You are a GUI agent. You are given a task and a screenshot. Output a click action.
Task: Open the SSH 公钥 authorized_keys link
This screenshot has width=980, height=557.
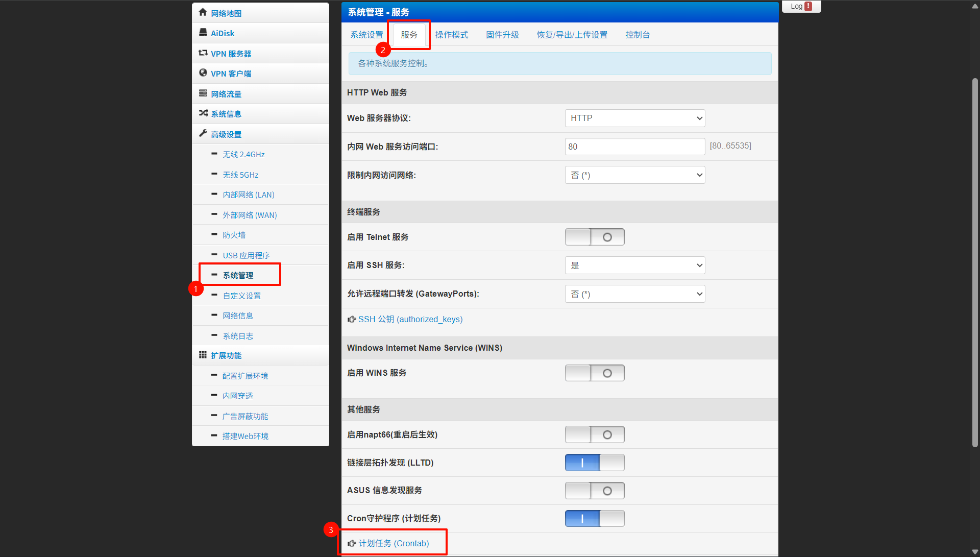(x=410, y=319)
